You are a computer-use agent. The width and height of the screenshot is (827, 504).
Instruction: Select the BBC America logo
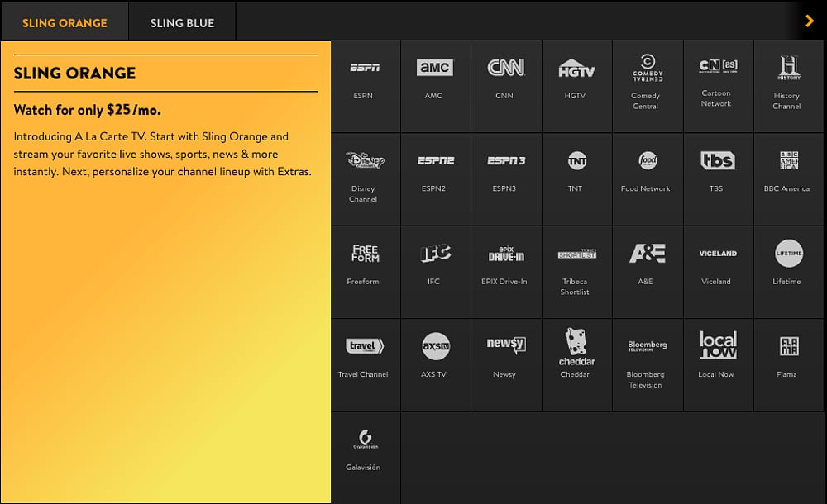coord(789,160)
